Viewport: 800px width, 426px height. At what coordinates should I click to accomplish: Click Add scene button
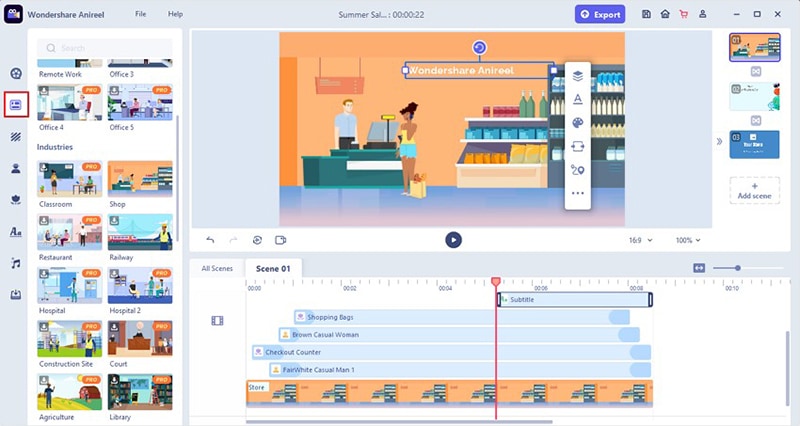pyautogui.click(x=754, y=191)
